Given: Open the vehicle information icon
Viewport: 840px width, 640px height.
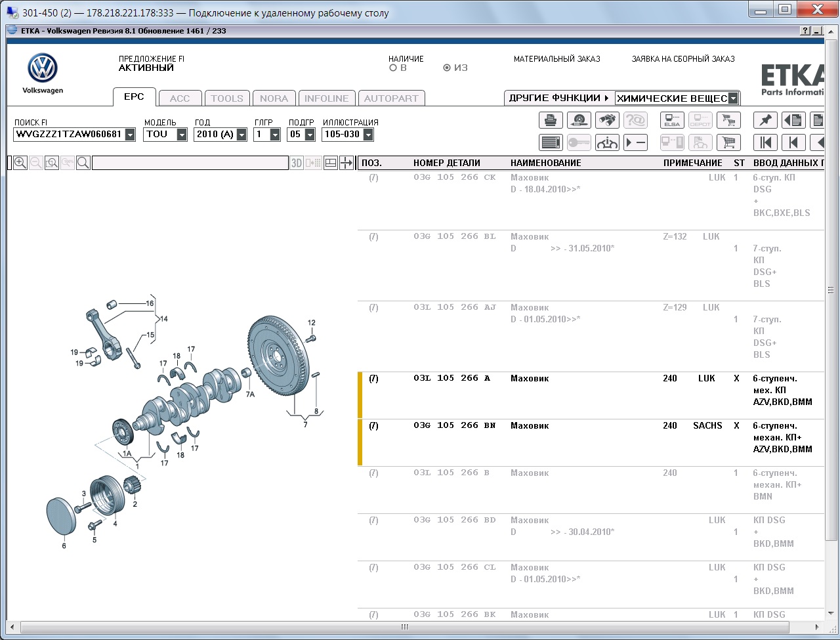Looking at the screenshot, I should [x=607, y=142].
